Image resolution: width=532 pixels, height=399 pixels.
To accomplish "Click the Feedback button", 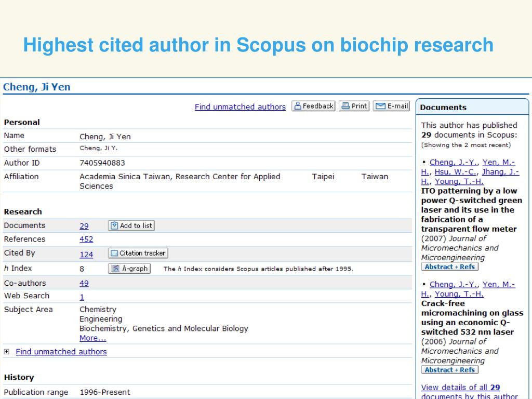I will coord(313,106).
